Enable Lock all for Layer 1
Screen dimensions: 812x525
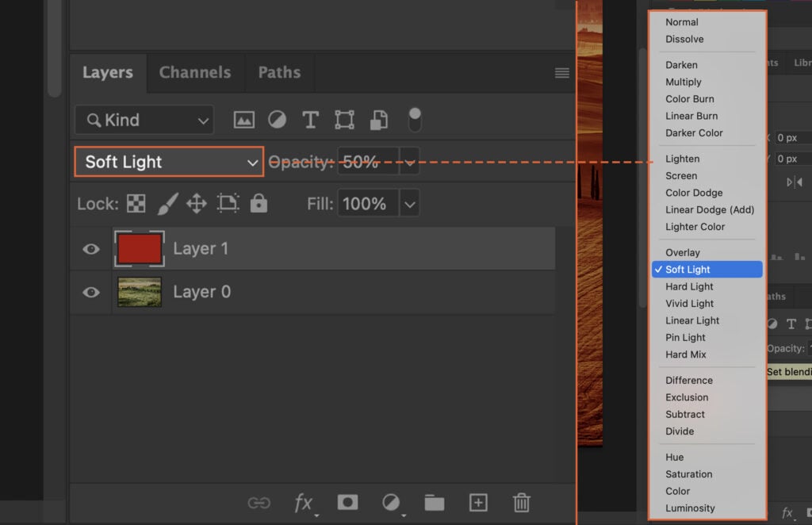258,203
